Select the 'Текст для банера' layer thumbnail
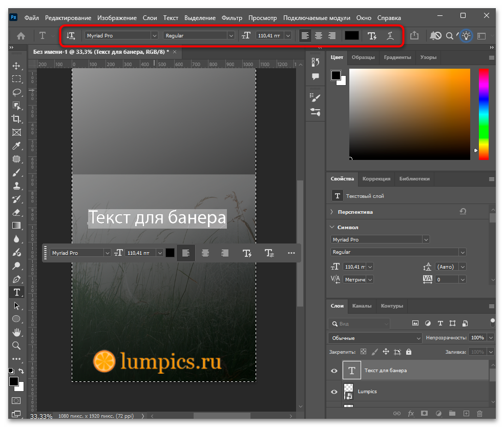 352,371
